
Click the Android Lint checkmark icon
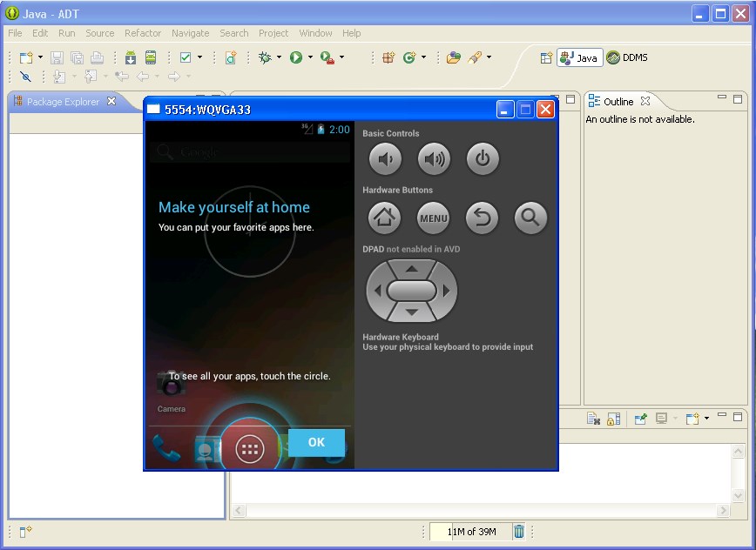186,57
